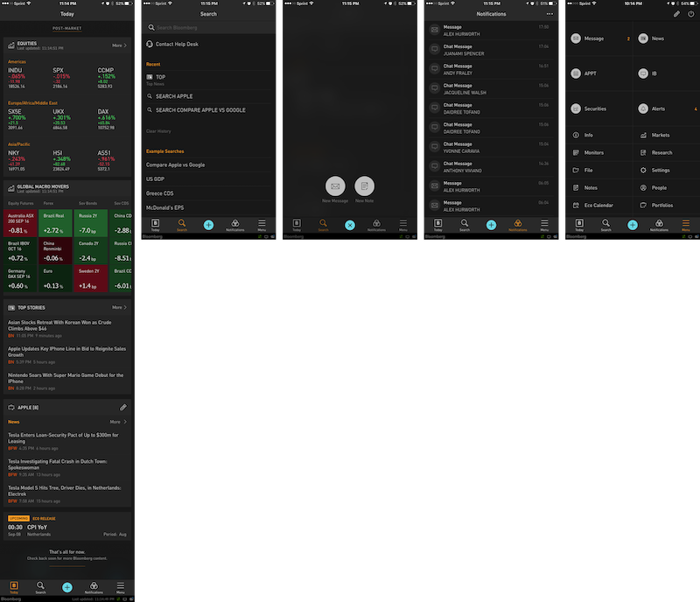
Task: Open the Menu tab on the Today screen
Action: (x=121, y=588)
